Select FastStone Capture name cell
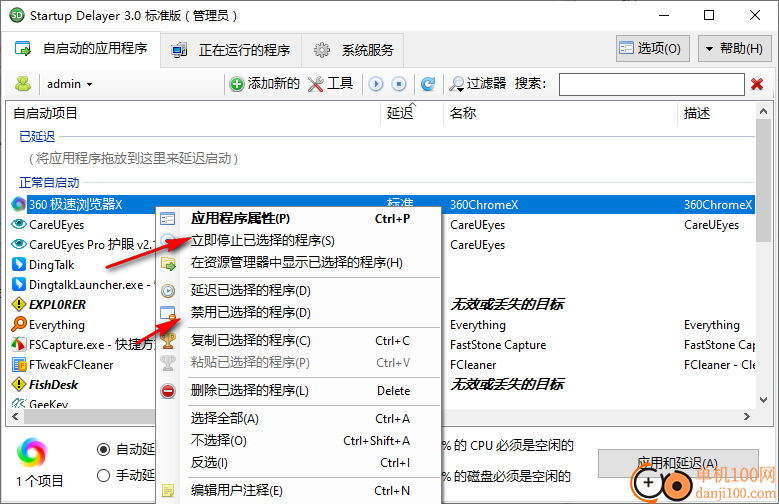The image size is (779, 504). [498, 344]
